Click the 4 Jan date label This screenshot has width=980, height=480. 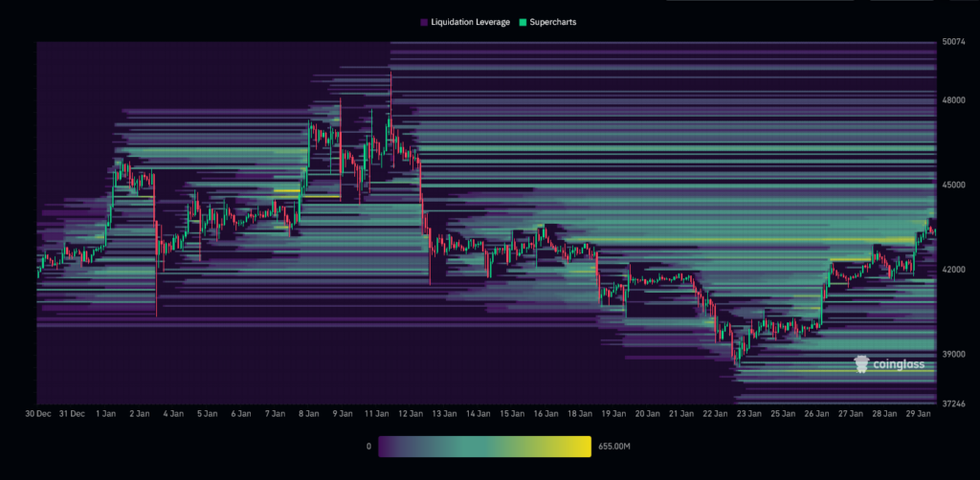pos(173,413)
